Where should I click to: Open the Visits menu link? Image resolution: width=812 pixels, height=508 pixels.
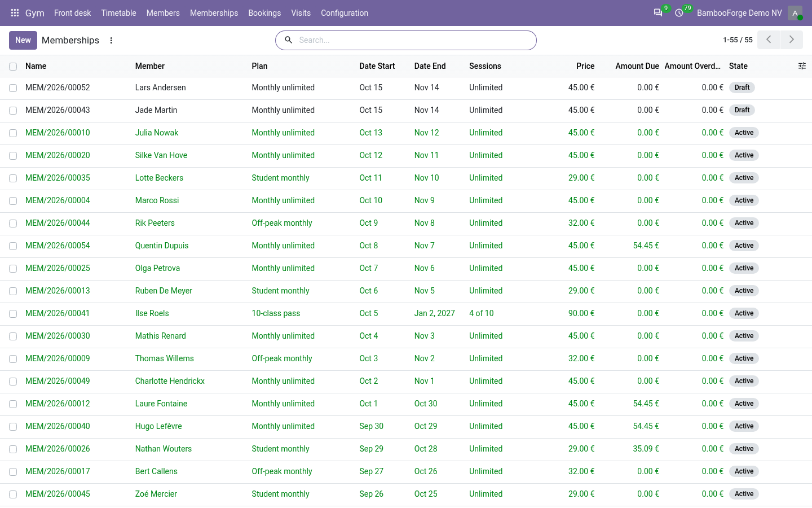click(x=301, y=13)
